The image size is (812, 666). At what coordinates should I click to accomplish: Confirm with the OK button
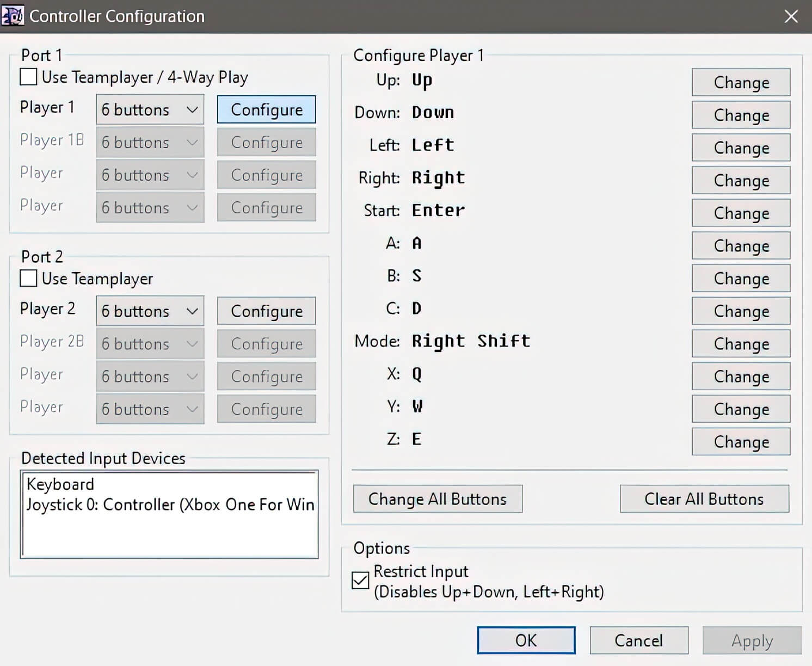[526, 640]
